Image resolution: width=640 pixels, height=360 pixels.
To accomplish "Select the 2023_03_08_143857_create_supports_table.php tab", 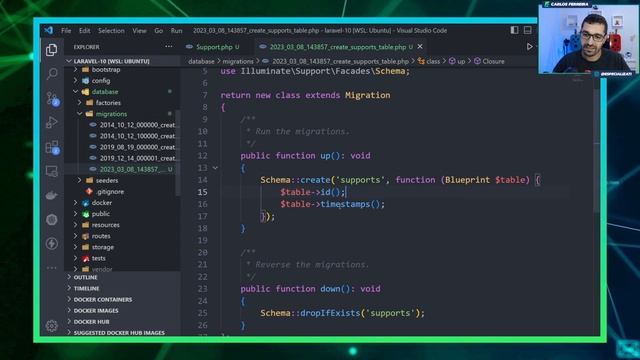I will pyautogui.click(x=338, y=47).
